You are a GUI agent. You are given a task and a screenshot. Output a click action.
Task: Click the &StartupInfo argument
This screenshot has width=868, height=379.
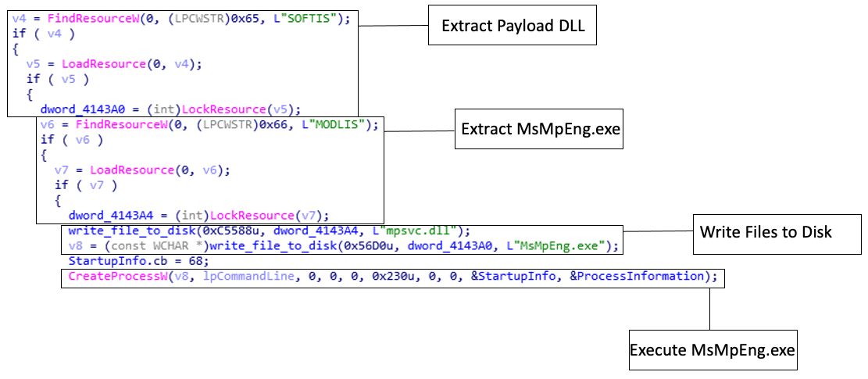(x=513, y=276)
